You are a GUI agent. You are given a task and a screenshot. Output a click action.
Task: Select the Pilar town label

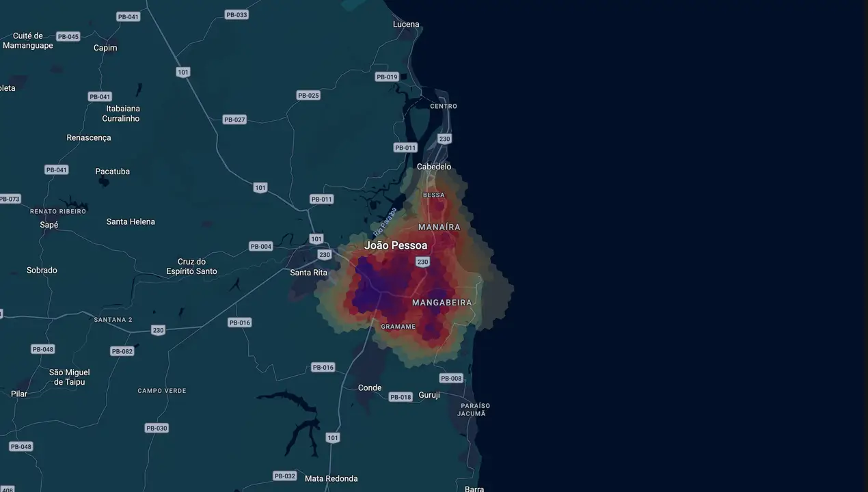[x=19, y=394]
